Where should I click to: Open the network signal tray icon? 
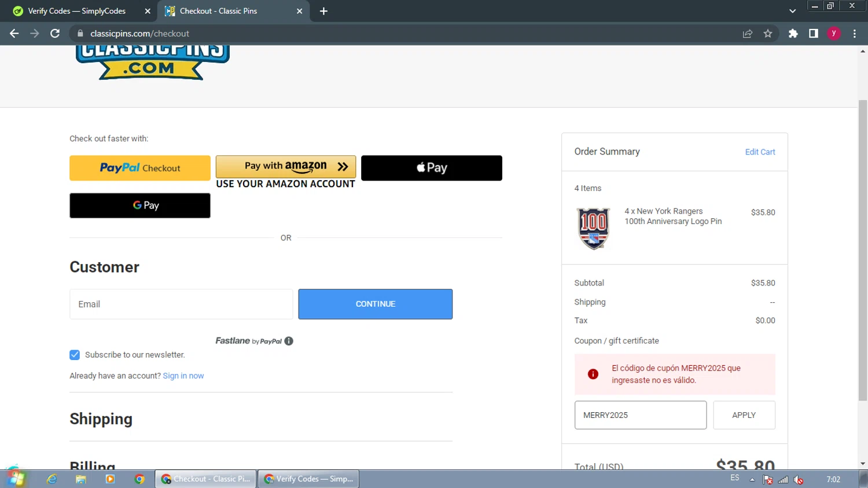783,479
